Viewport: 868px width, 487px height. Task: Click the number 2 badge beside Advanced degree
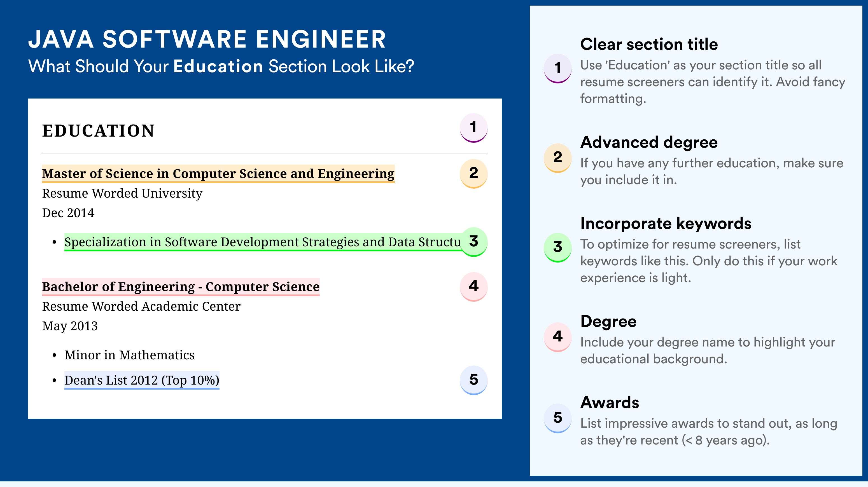click(558, 158)
